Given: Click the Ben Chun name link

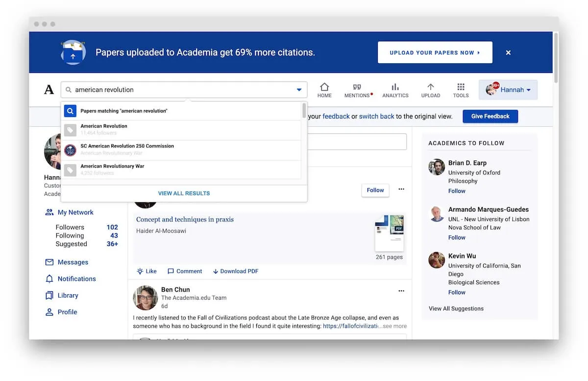Looking at the screenshot, I should [175, 290].
